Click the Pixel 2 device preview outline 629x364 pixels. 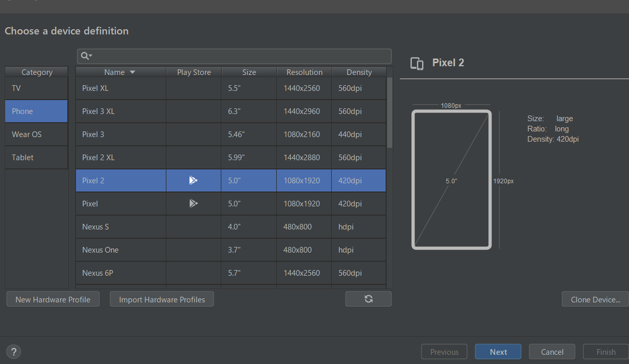(451, 179)
